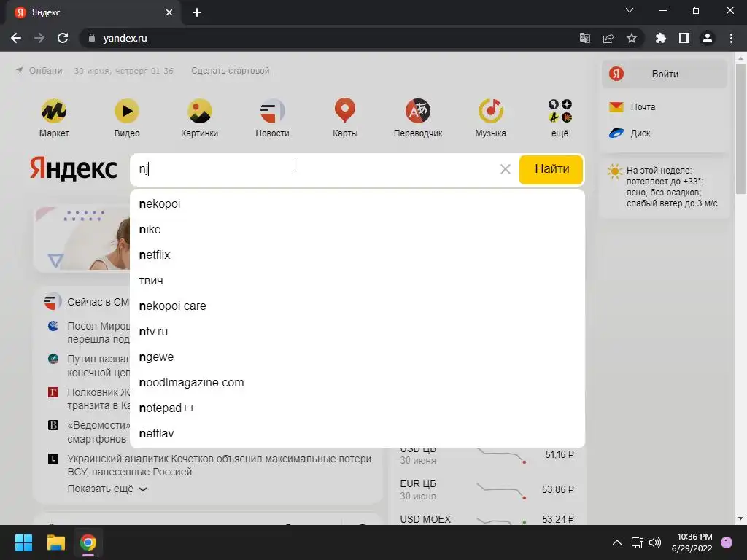
Task: Click the Найти search button
Action: [x=551, y=169]
